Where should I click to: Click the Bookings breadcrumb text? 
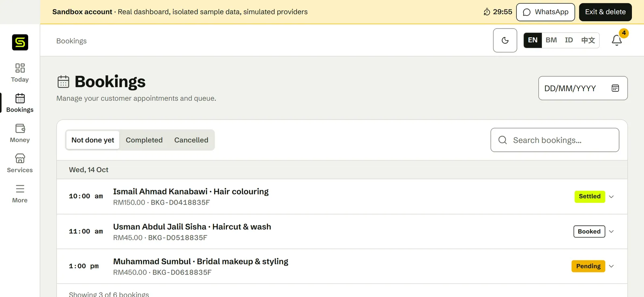[72, 41]
